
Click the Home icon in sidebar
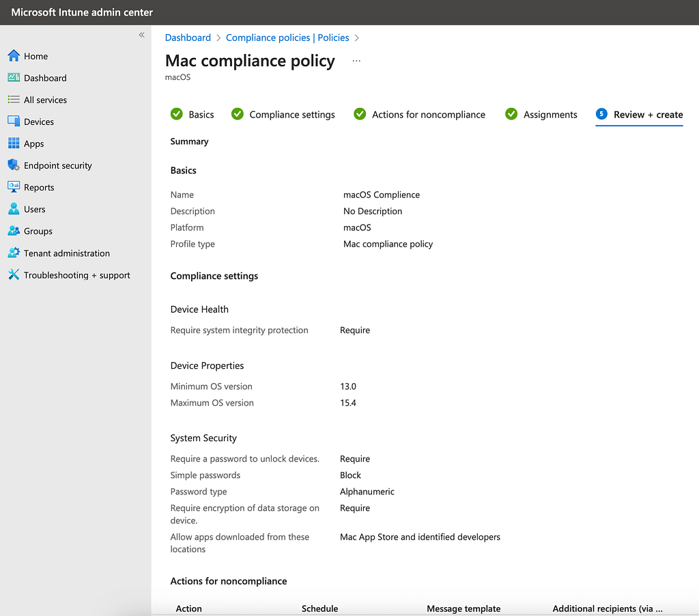[14, 56]
